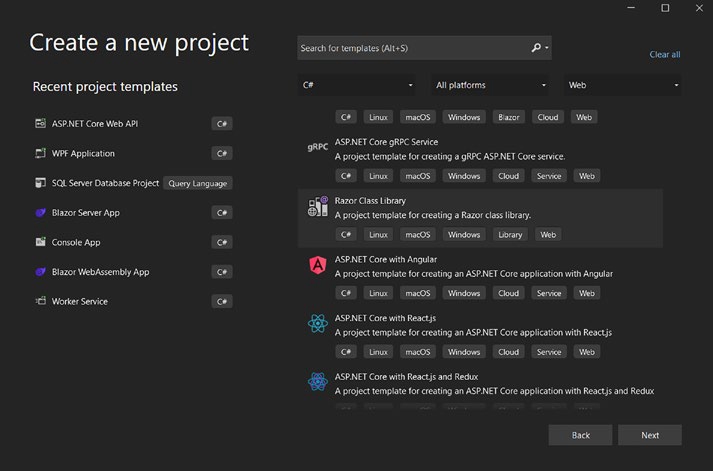Click the macOS tag under ASP.NET Core with React.js
The height and width of the screenshot is (471, 713).
coord(418,352)
